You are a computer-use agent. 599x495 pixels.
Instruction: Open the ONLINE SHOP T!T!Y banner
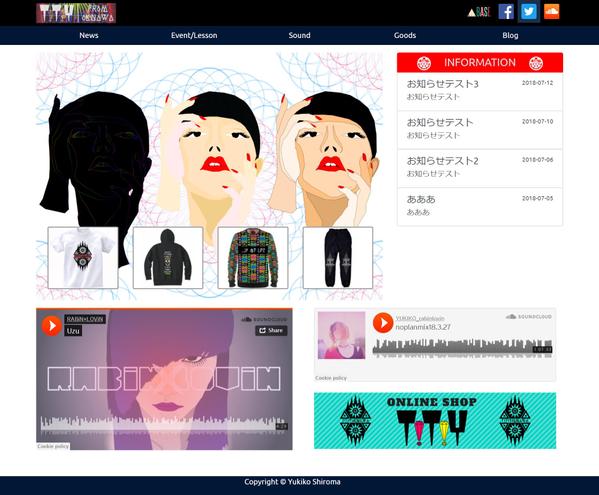[435, 421]
